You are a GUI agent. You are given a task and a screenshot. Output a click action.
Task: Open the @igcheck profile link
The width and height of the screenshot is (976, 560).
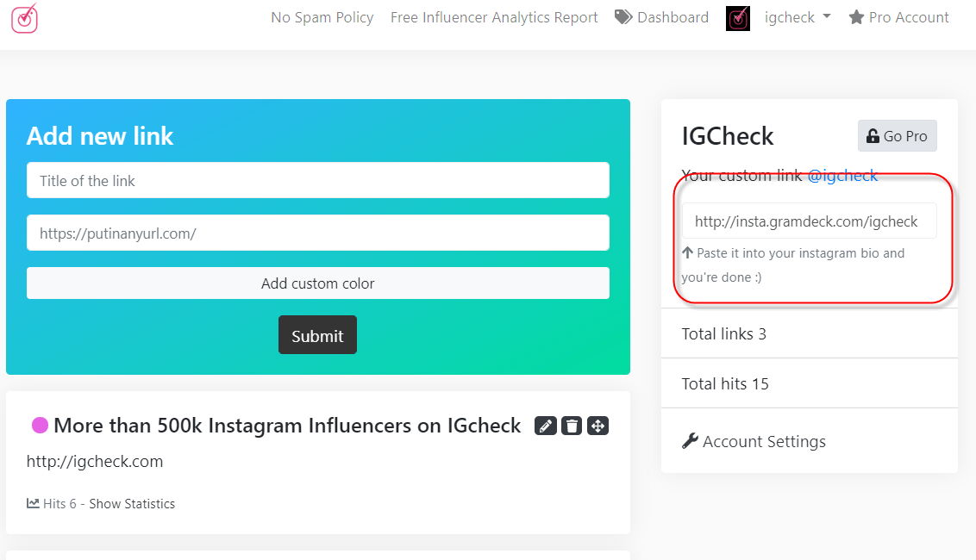(842, 176)
